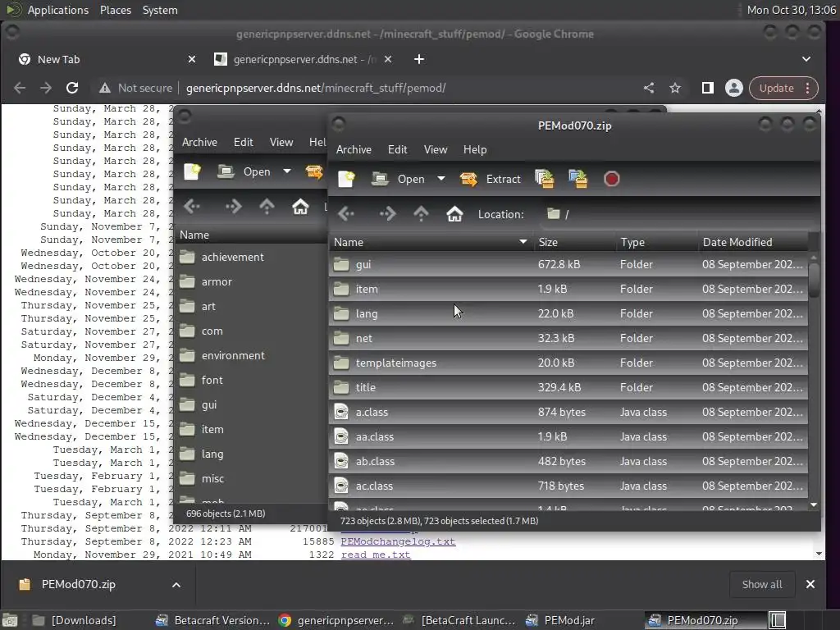Expand Open dropdown arrow in background archive window
Image resolution: width=840 pixels, height=630 pixels.
click(286, 171)
